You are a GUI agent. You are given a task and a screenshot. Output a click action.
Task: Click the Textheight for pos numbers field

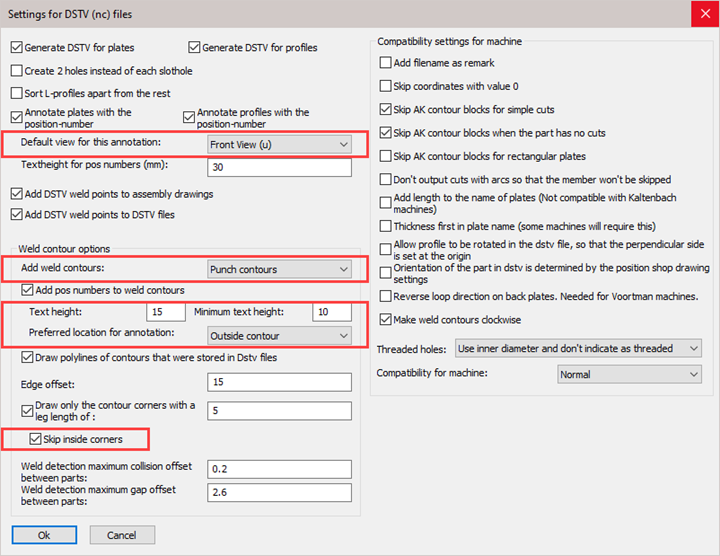tap(279, 167)
